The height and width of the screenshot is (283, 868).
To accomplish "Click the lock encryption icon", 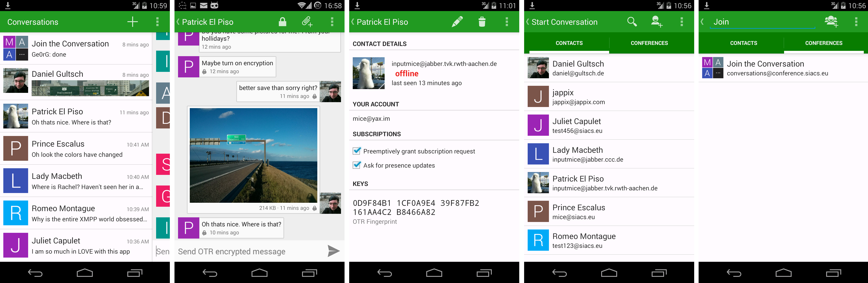I will click(282, 22).
